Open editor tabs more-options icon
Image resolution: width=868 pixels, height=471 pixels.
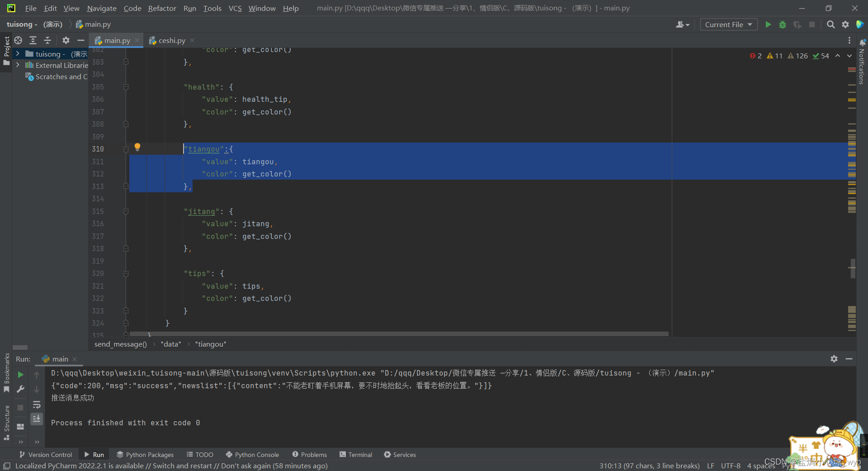click(x=849, y=40)
